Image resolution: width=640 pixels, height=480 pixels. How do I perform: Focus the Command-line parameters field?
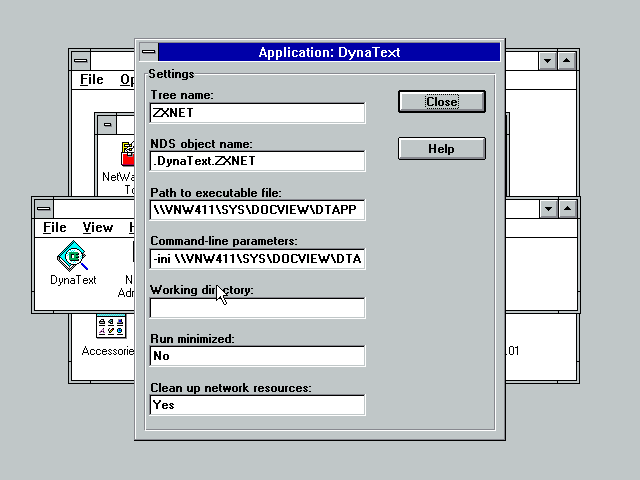pos(257,259)
